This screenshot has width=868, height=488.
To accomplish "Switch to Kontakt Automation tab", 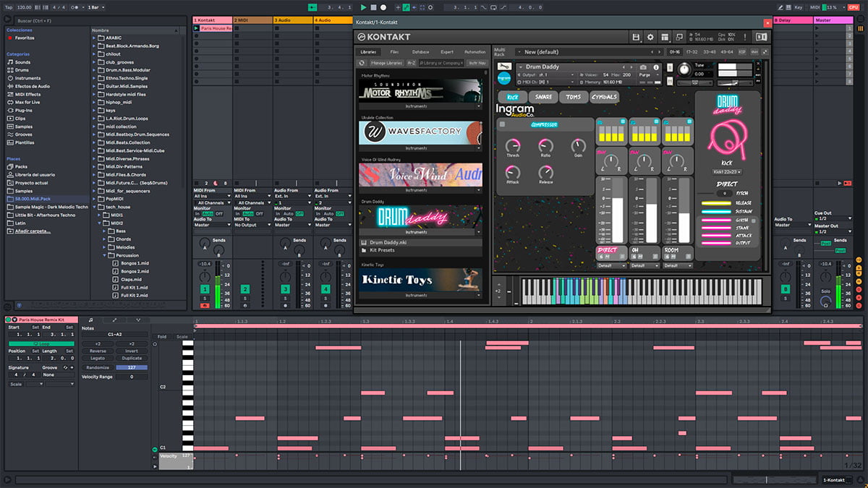I will tap(475, 52).
